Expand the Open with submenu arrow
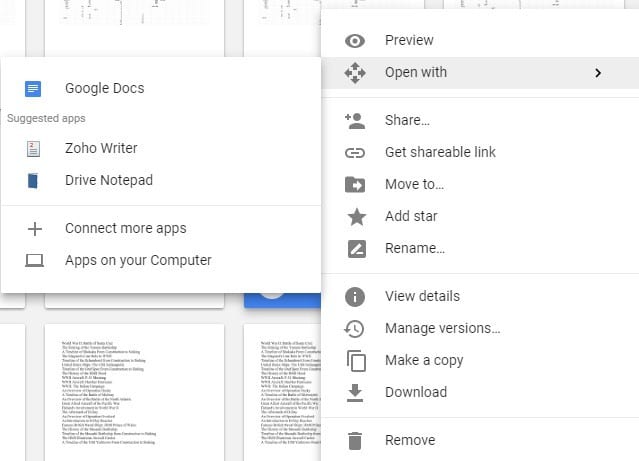Screen dimensions: 639x461 coord(598,73)
